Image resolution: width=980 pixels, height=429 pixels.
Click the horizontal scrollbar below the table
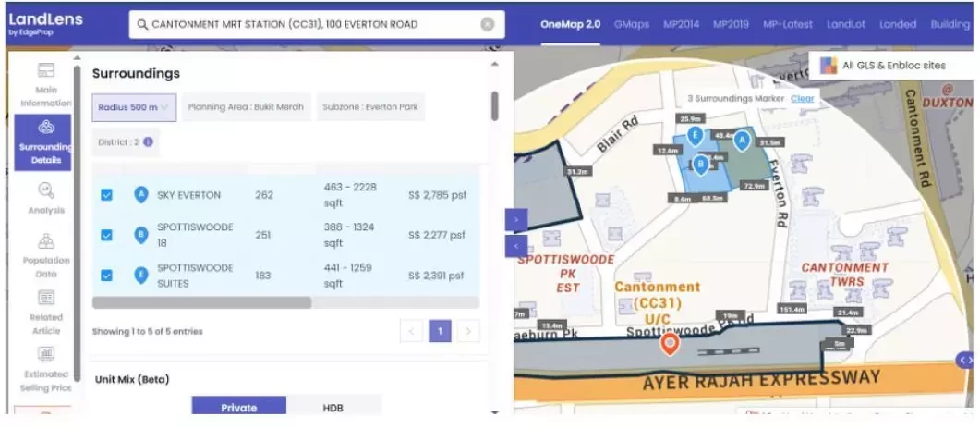pyautogui.click(x=202, y=302)
